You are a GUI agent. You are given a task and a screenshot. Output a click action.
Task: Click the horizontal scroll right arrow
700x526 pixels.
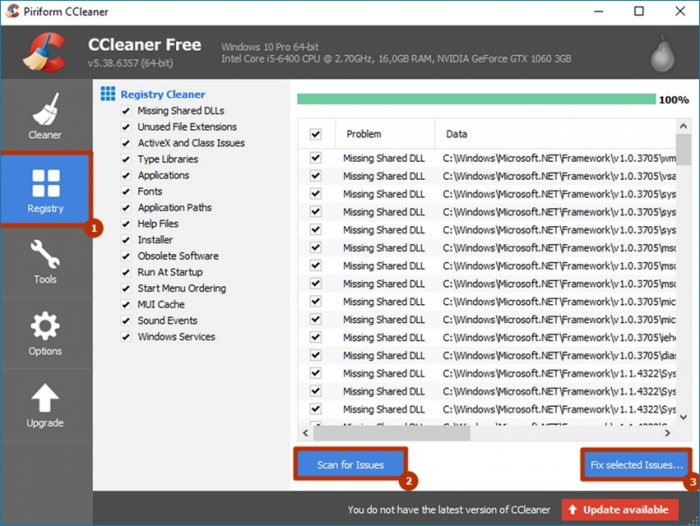[667, 433]
